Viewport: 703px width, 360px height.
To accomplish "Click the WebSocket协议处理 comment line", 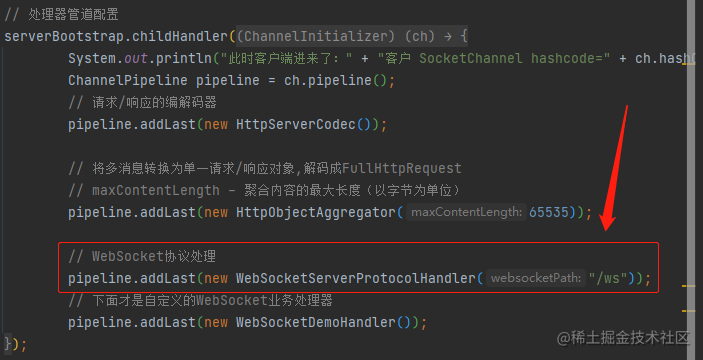I will click(x=142, y=256).
